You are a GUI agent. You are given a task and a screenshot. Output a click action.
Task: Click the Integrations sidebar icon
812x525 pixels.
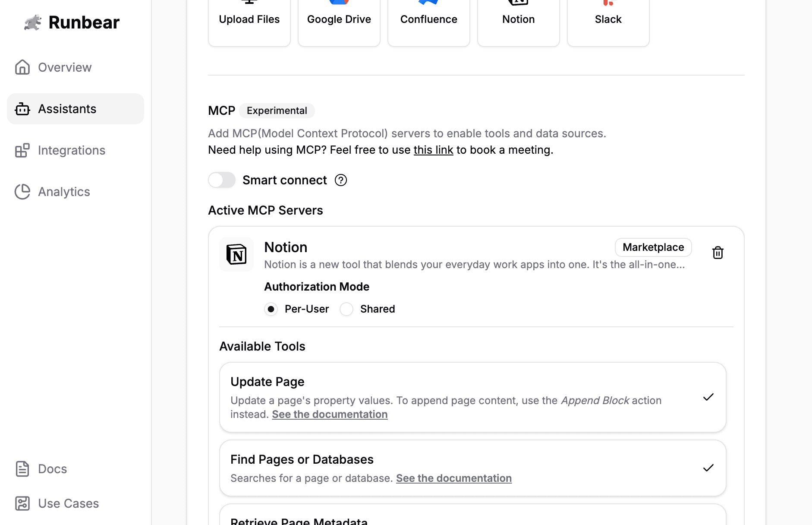tap(22, 150)
